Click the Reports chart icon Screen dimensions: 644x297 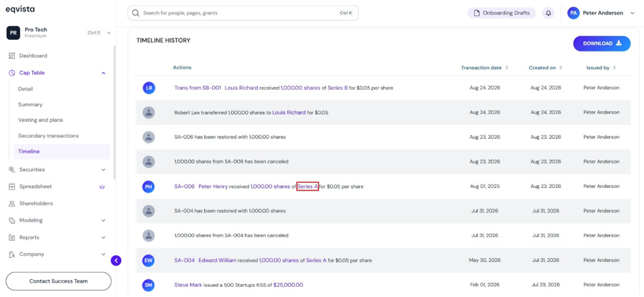12,237
